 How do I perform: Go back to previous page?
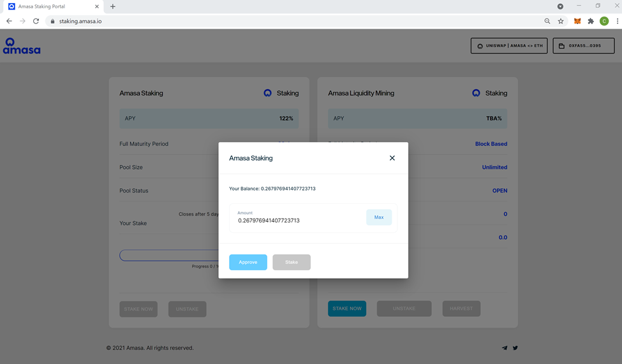pos(9,21)
